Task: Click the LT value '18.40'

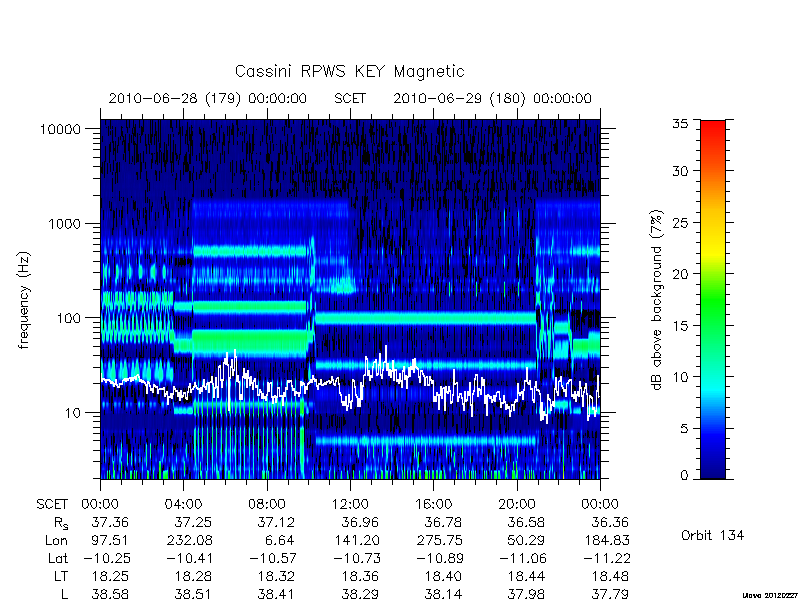Action: 443,577
